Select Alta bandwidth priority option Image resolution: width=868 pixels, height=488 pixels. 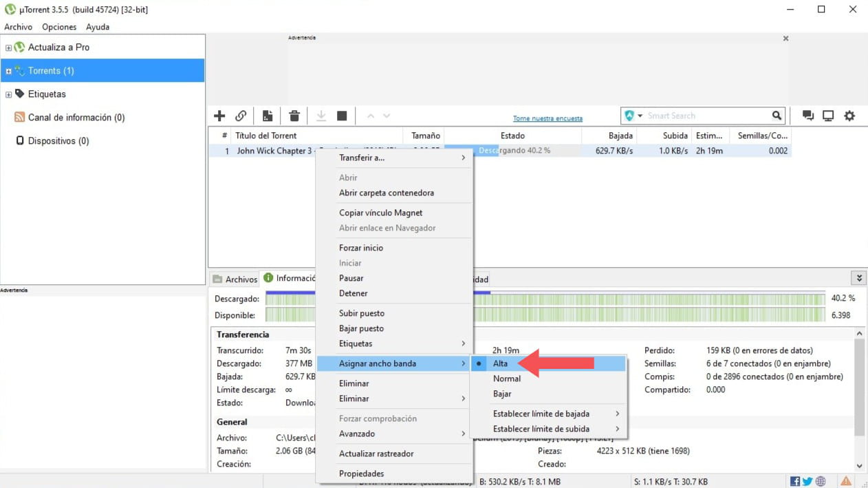click(x=548, y=363)
